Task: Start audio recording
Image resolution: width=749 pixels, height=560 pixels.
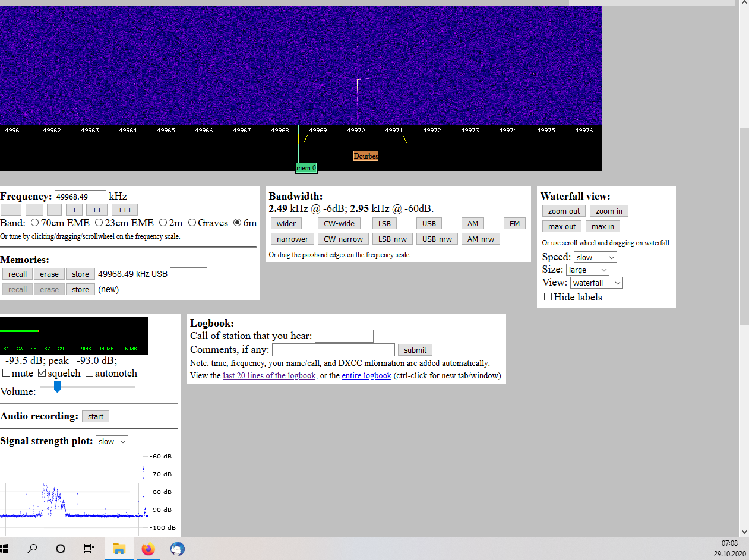Action: (x=96, y=416)
